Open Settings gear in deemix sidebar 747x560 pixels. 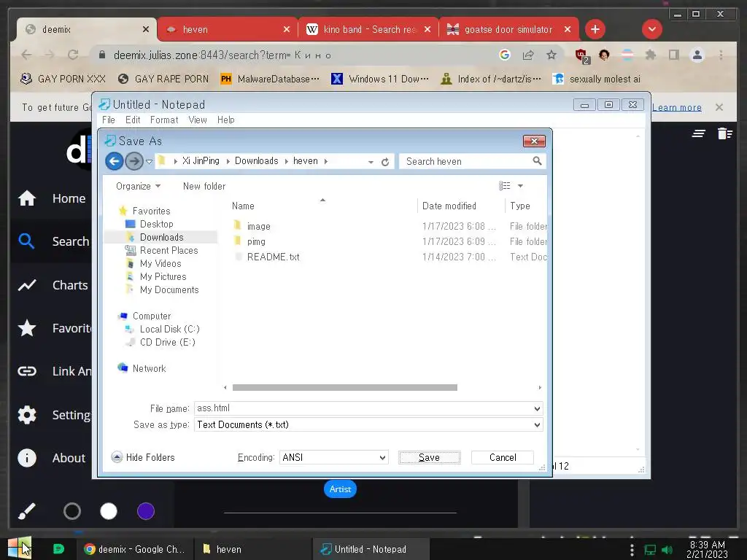point(27,415)
